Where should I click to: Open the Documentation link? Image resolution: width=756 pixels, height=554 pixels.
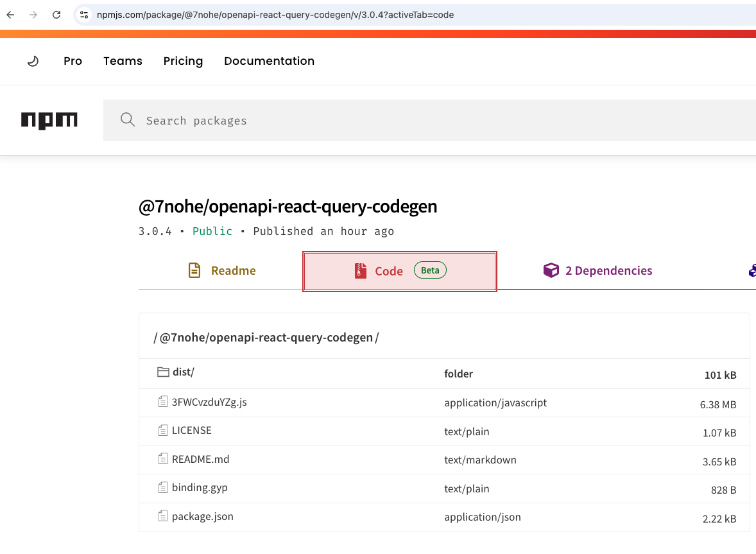click(x=269, y=61)
